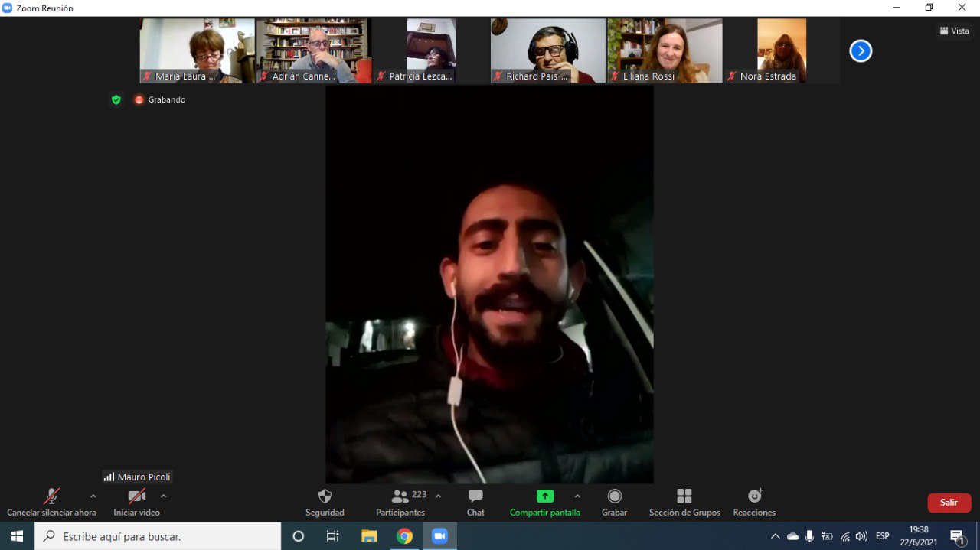This screenshot has height=550, width=980.
Task: Open the notification center icon
Action: pyautogui.click(x=957, y=536)
